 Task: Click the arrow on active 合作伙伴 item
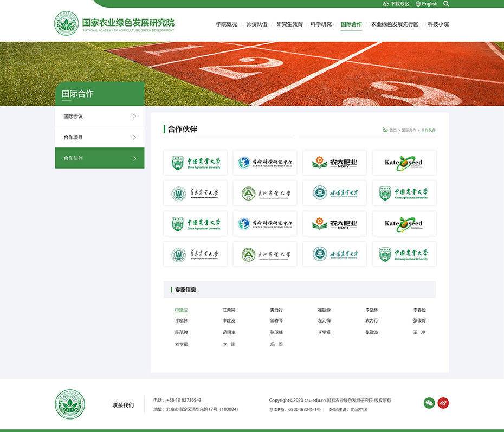[134, 158]
